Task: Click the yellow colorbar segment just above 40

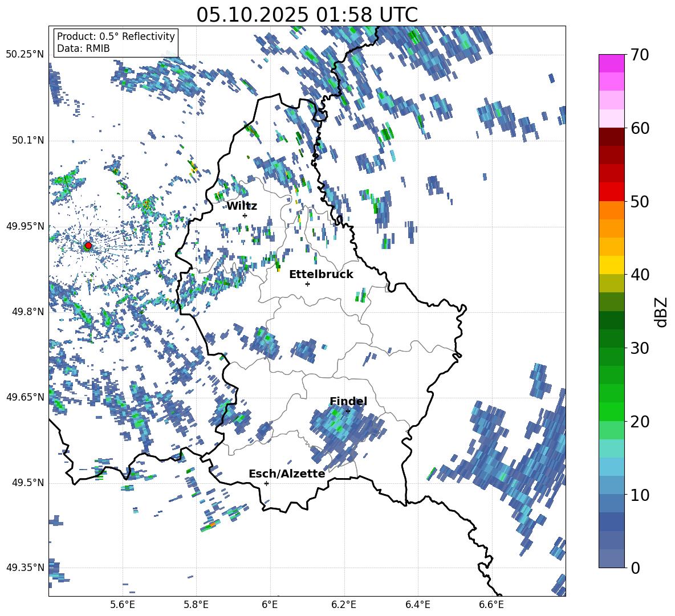Action: tap(611, 265)
